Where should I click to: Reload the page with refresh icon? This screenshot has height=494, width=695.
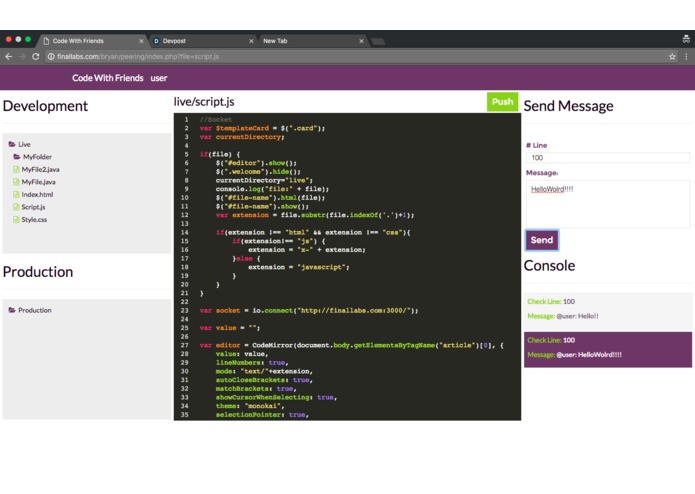click(x=35, y=56)
